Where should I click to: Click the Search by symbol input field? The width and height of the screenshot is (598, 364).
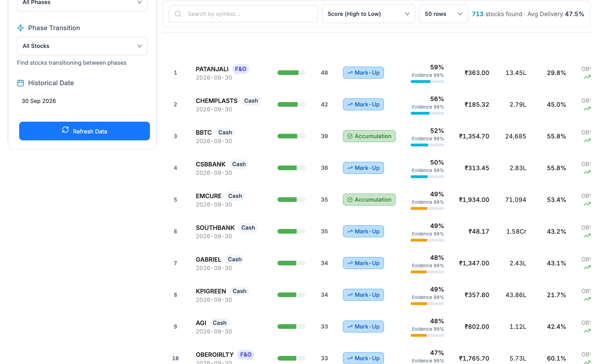[243, 14]
